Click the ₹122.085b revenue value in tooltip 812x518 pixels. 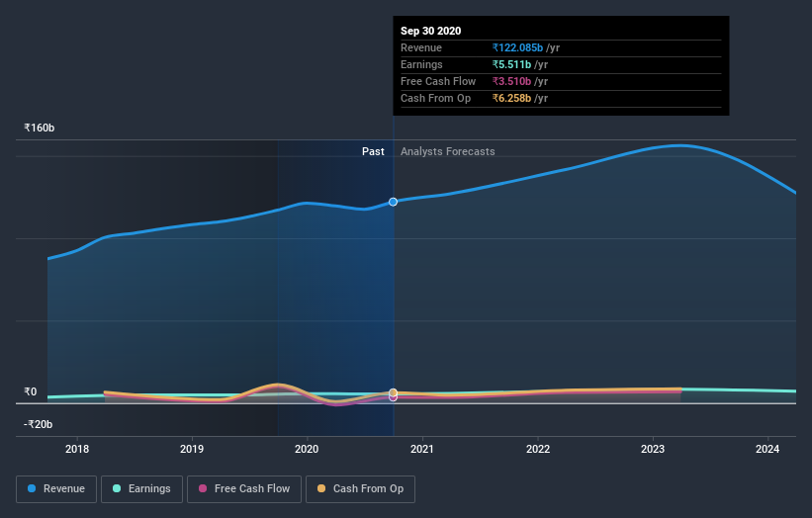517,47
